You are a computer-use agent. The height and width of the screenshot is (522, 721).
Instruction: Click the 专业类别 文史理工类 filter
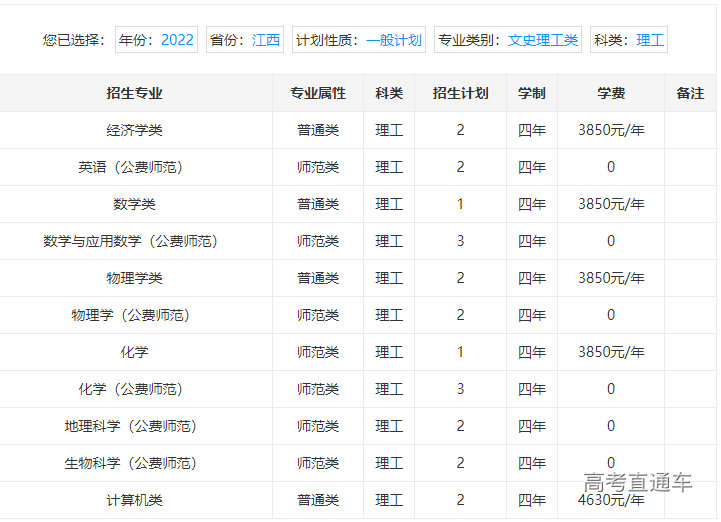pos(508,40)
